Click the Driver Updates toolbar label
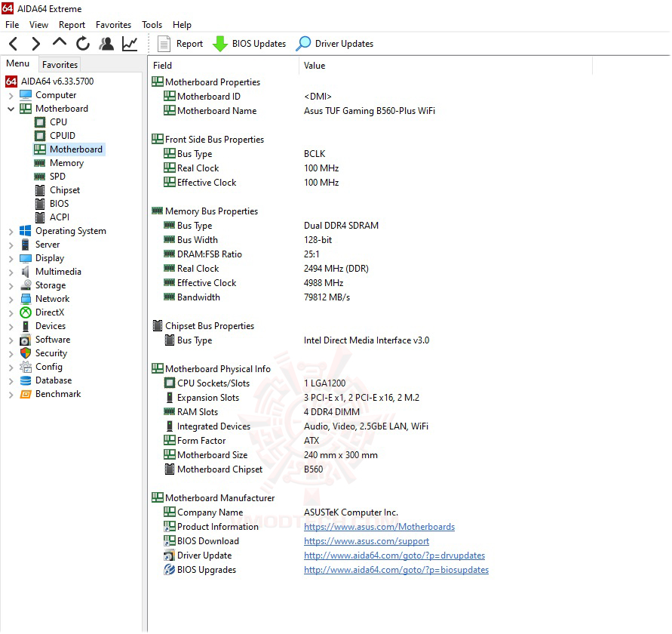 pos(344,44)
